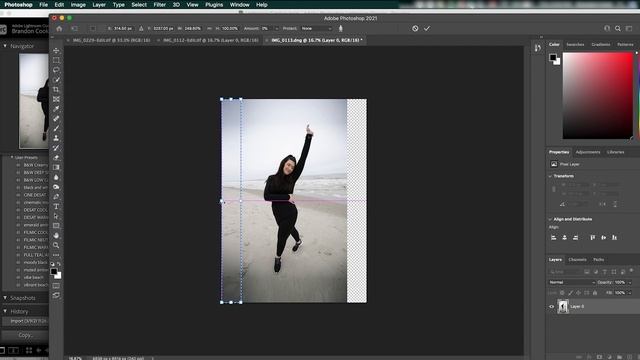Select the Zoom tool
Image resolution: width=640 pixels, height=360 pixels.
(56, 245)
